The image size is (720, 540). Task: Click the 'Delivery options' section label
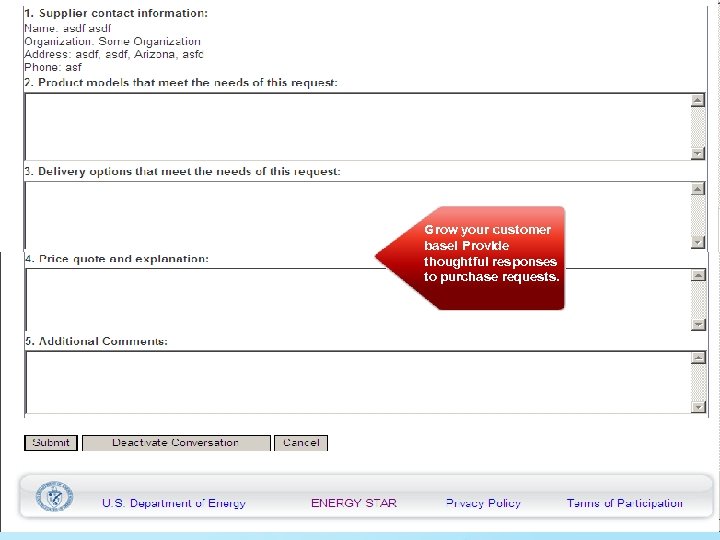pyautogui.click(x=182, y=171)
